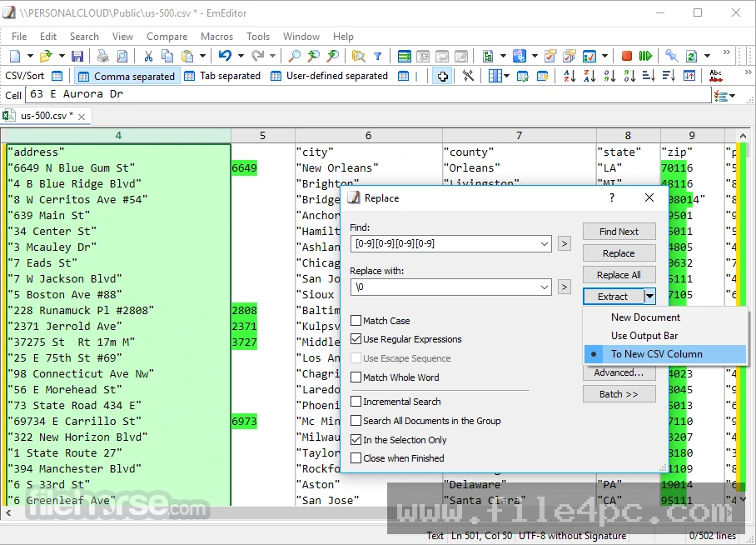Click the Paste clipboard icon

pyautogui.click(x=187, y=56)
